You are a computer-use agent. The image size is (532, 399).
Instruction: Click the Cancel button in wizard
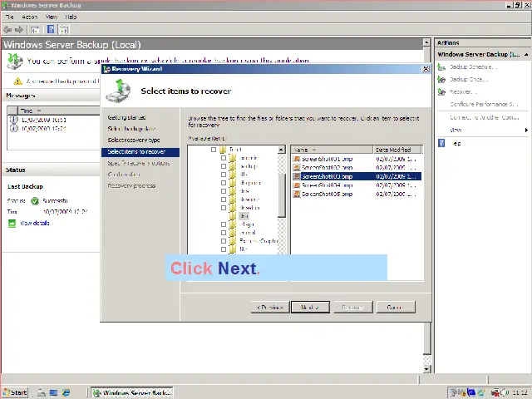396,308
